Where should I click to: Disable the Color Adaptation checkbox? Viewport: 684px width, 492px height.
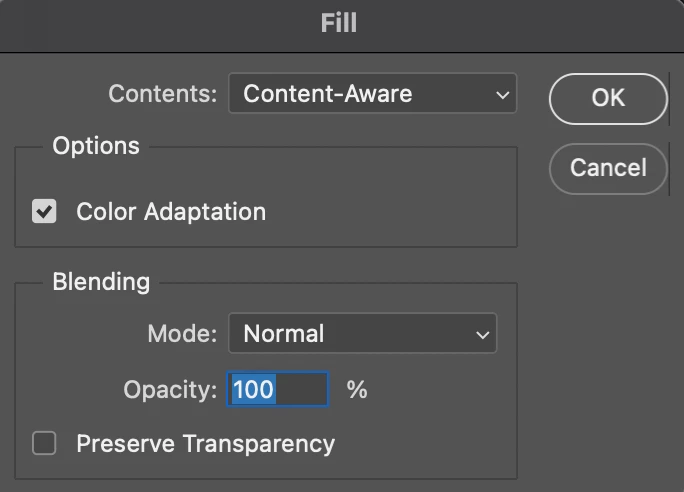[x=44, y=212]
